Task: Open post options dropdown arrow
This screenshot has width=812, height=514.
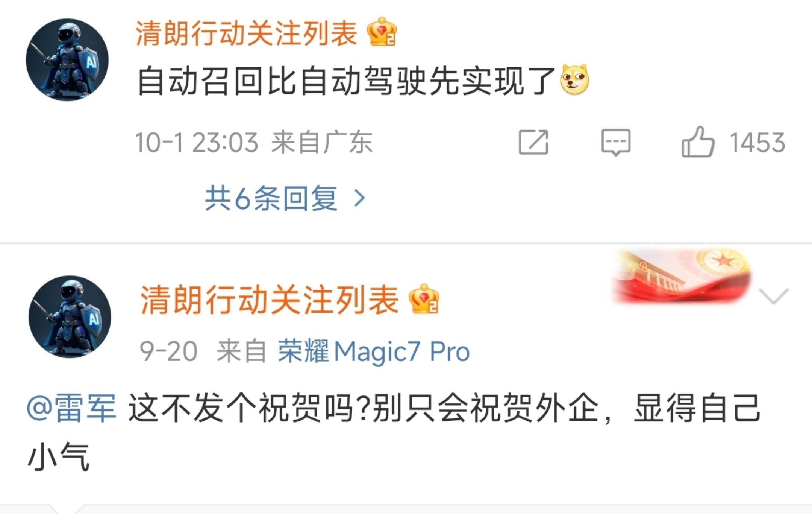Action: (x=774, y=296)
